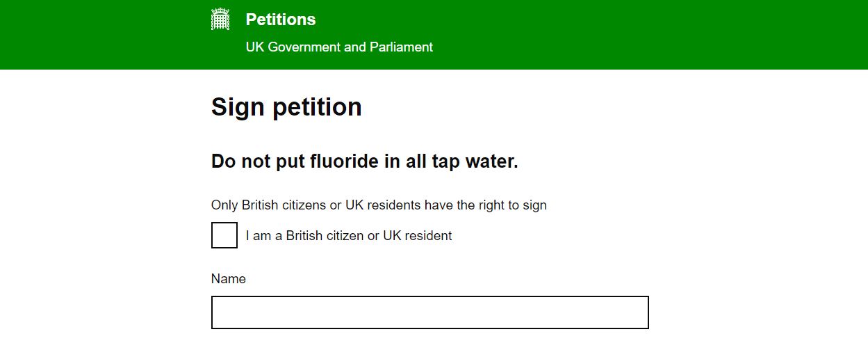This screenshot has width=868, height=341.
Task: Focus the Name text field
Action: click(x=430, y=312)
